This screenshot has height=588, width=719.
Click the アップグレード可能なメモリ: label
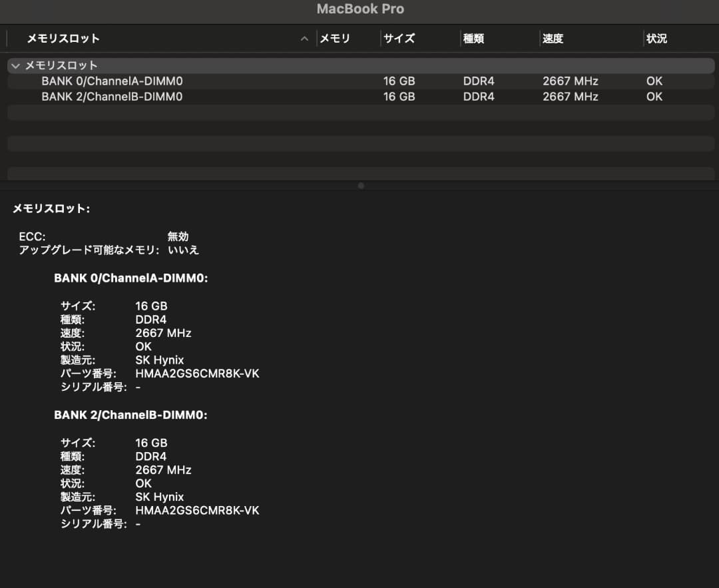(89, 250)
